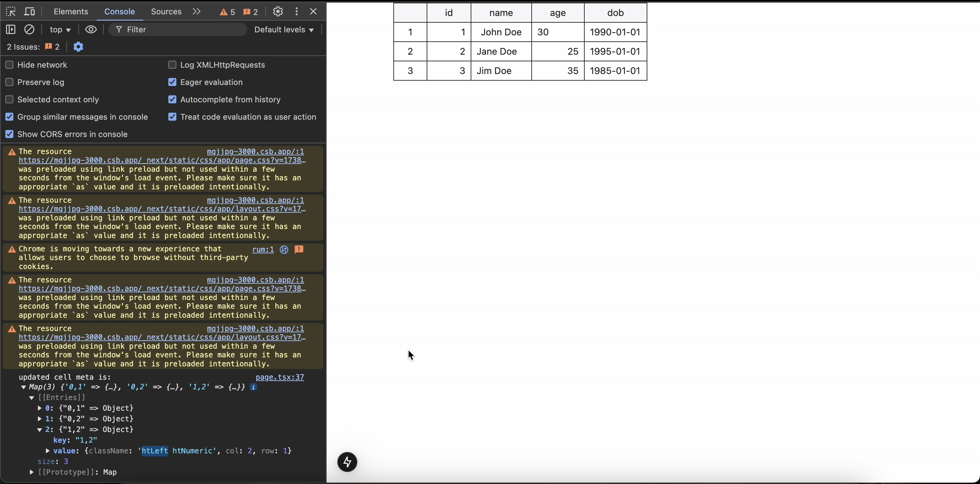Click the Jim Doe cell
The height and width of the screenshot is (484, 980).
(501, 71)
